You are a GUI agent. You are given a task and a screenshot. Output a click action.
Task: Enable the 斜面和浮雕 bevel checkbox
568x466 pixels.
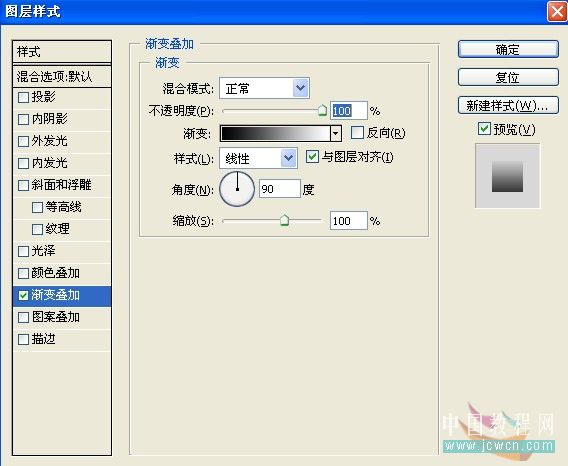24,185
